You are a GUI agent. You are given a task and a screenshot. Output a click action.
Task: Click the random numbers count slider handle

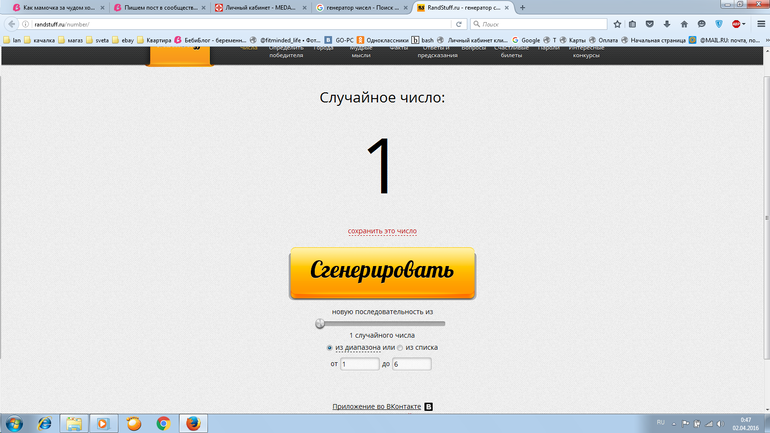tap(320, 323)
